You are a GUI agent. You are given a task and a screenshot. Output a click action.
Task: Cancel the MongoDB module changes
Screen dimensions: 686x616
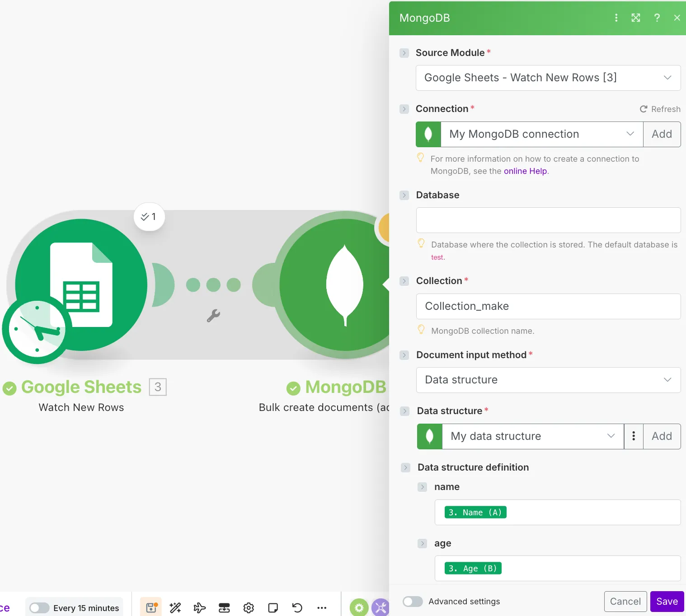(x=625, y=602)
